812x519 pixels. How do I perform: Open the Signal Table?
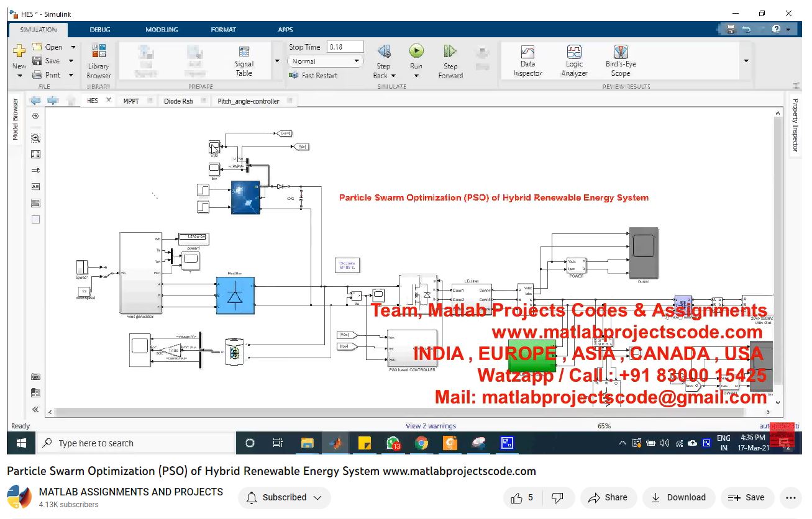coord(244,61)
